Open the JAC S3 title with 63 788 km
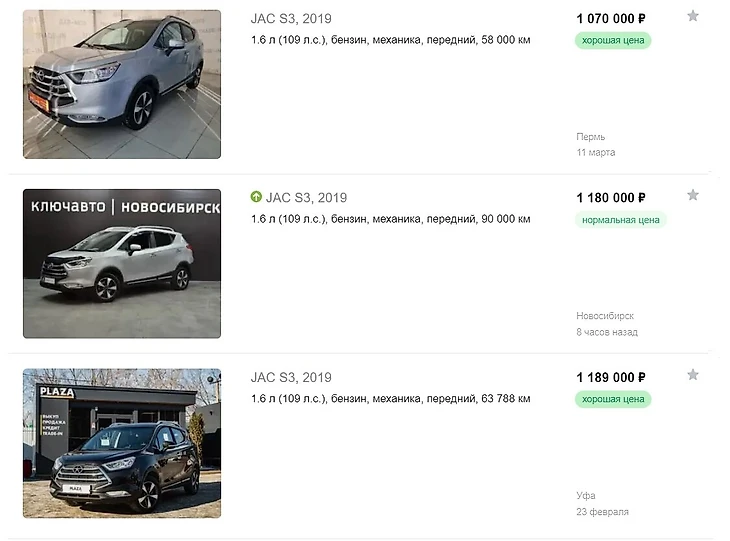This screenshot has width=730, height=541. (x=290, y=378)
